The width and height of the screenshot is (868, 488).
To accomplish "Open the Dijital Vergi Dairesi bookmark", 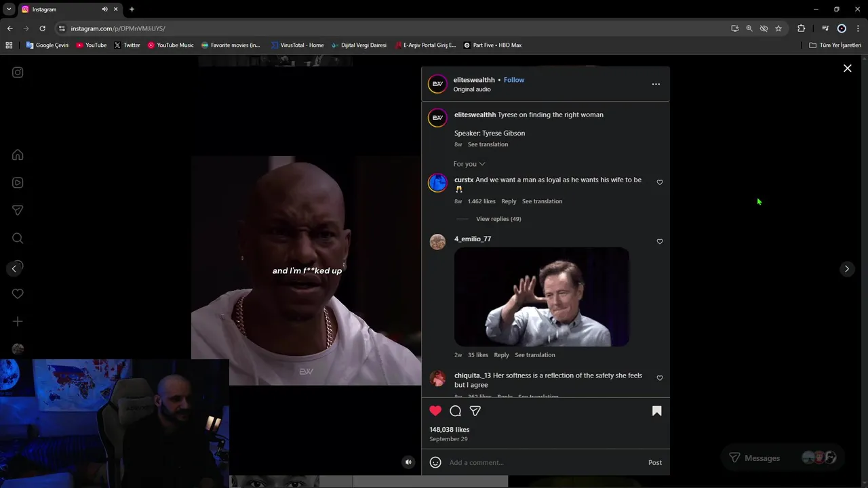I will point(359,45).
